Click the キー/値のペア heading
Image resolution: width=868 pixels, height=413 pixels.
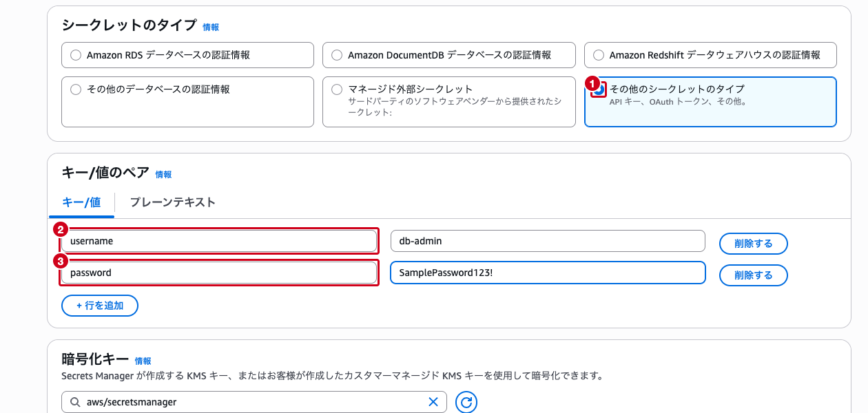[105, 173]
